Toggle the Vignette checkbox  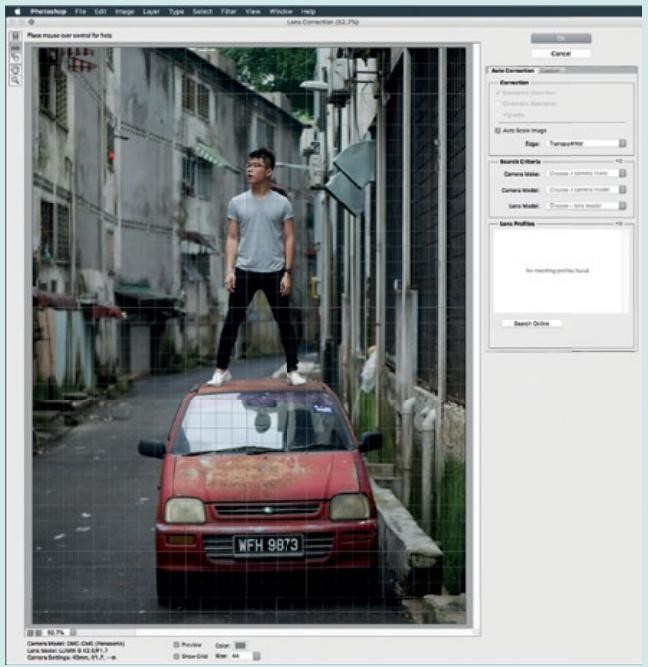498,115
